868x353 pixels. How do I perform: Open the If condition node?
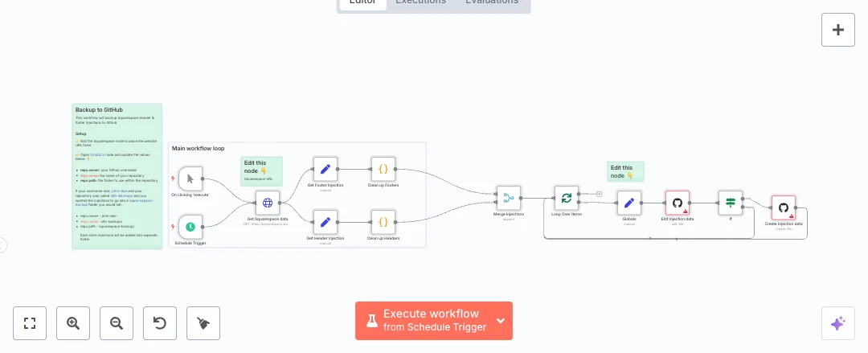[x=730, y=203]
